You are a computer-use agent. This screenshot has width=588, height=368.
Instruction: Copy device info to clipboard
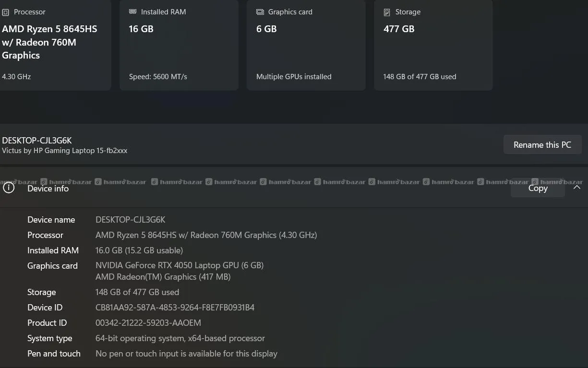coord(538,188)
